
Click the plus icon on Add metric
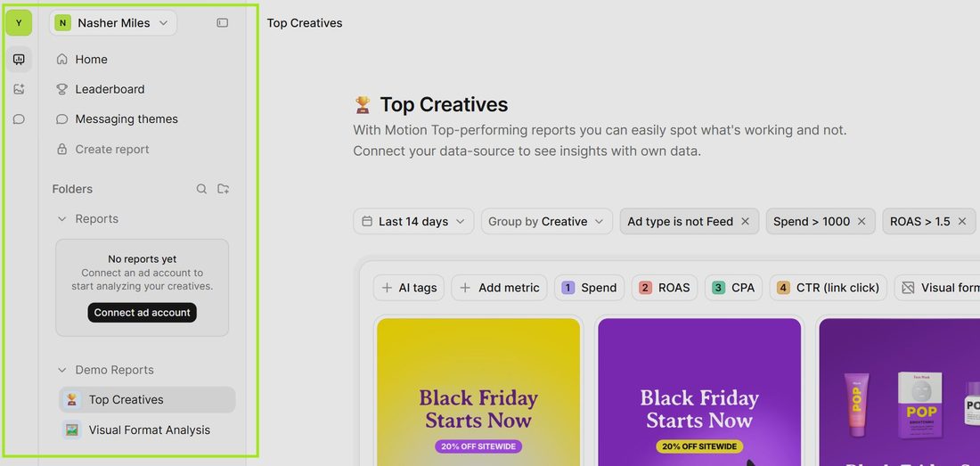pyautogui.click(x=465, y=288)
